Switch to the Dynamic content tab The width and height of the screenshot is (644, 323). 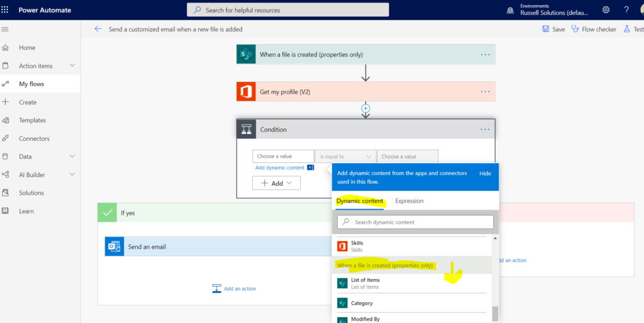point(360,201)
